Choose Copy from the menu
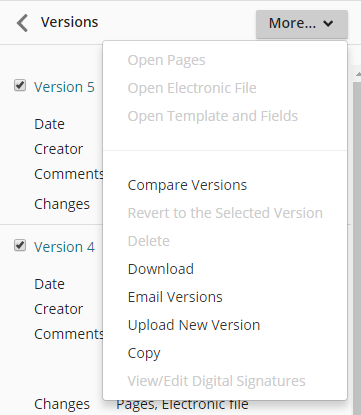The width and height of the screenshot is (361, 415). coord(144,353)
